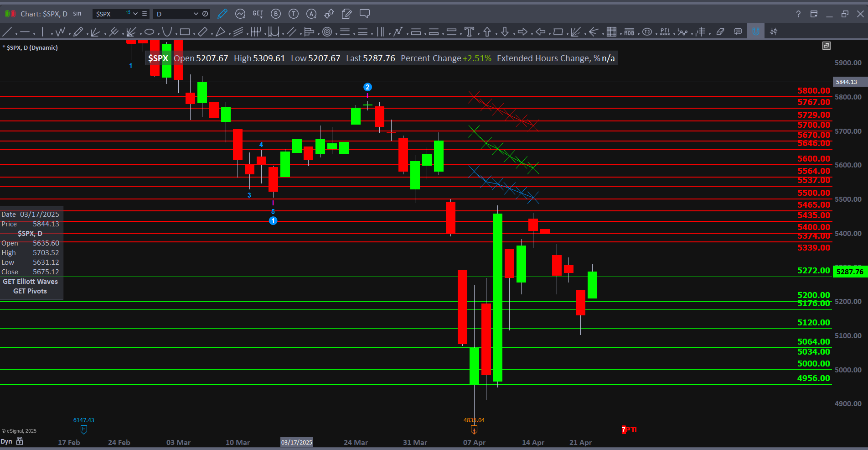Click the 03/17/2025 date axis label
Screen dimensions: 868x450
coord(297,442)
